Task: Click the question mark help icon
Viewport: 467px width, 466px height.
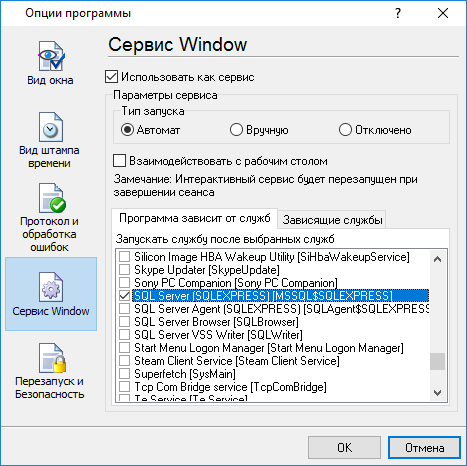Action: point(398,13)
